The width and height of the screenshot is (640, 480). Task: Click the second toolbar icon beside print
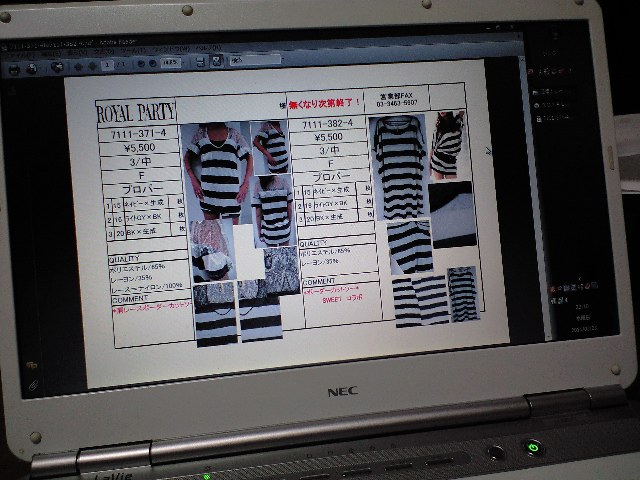click(x=31, y=69)
